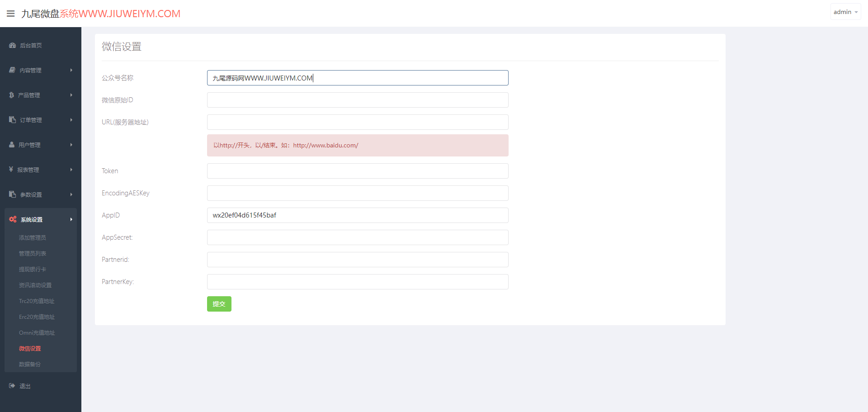Viewport: 868px width, 412px height.
Task: Focus the AppID input field
Action: [x=358, y=215]
